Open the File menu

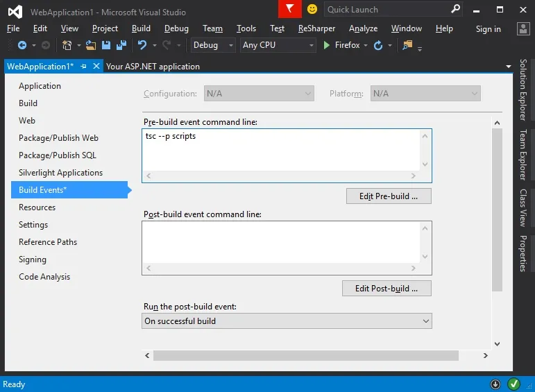(13, 28)
